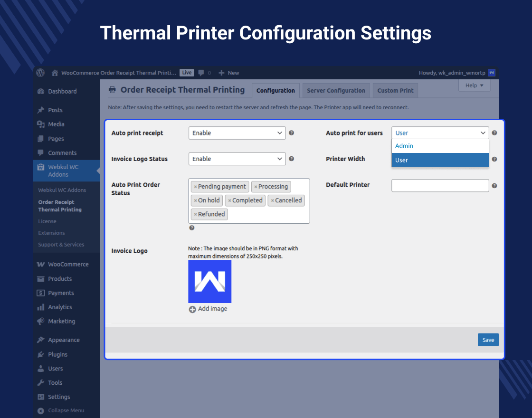532x418 pixels.
Task: Switch to the Configuration tab
Action: (x=275, y=91)
